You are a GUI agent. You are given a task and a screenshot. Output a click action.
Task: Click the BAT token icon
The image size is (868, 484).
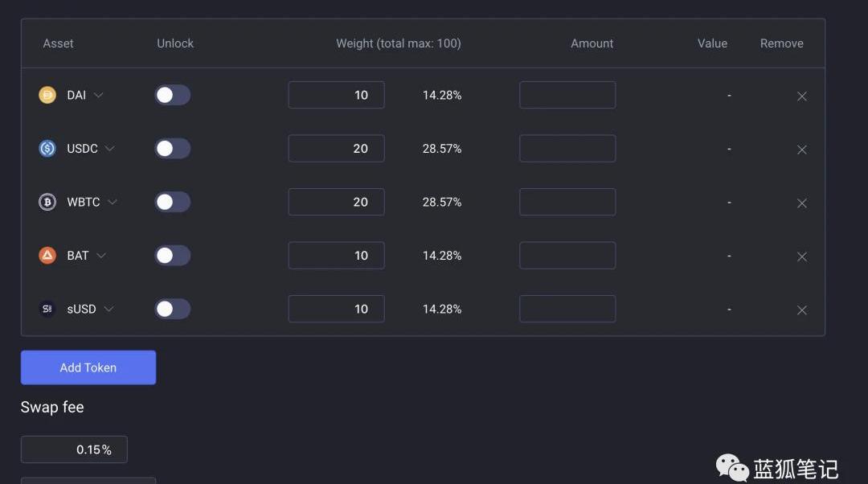pyautogui.click(x=47, y=256)
